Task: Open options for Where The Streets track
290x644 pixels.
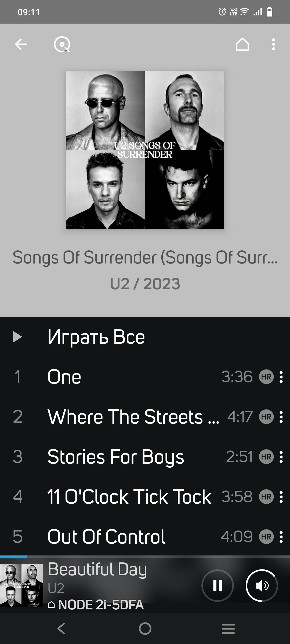Action: coord(281,417)
